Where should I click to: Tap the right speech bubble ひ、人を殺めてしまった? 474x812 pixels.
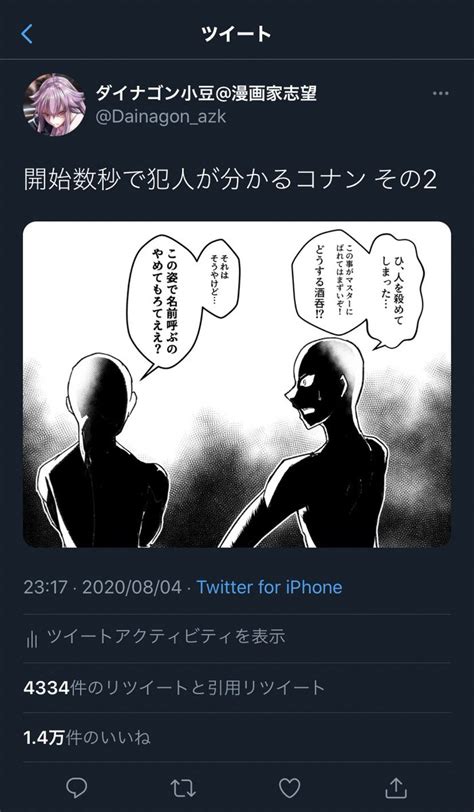[x=394, y=290]
